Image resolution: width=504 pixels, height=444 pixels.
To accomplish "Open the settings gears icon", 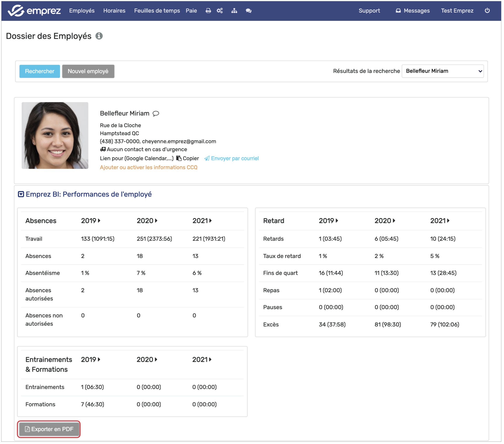I will [x=220, y=11].
